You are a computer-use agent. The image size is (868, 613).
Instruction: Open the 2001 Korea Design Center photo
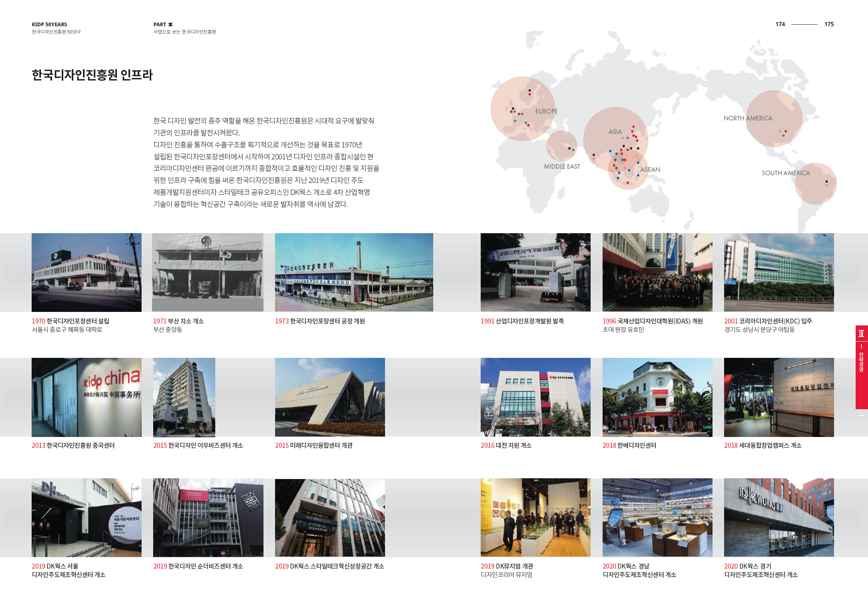tap(779, 272)
